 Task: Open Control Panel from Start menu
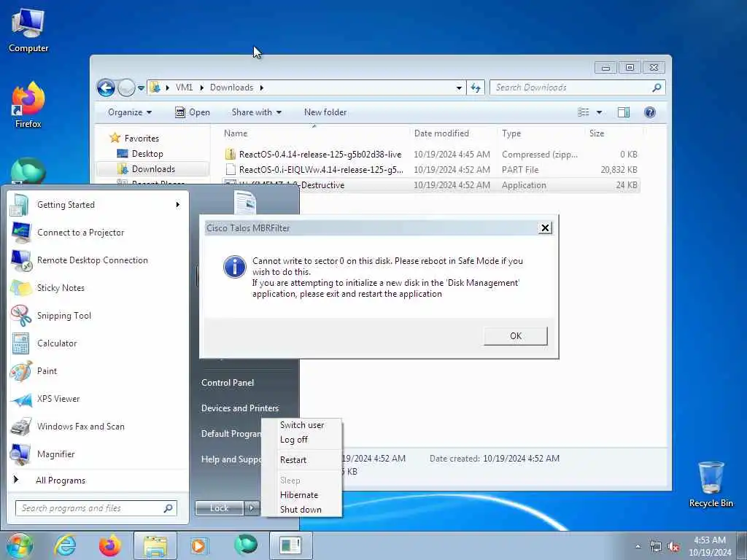[228, 383]
